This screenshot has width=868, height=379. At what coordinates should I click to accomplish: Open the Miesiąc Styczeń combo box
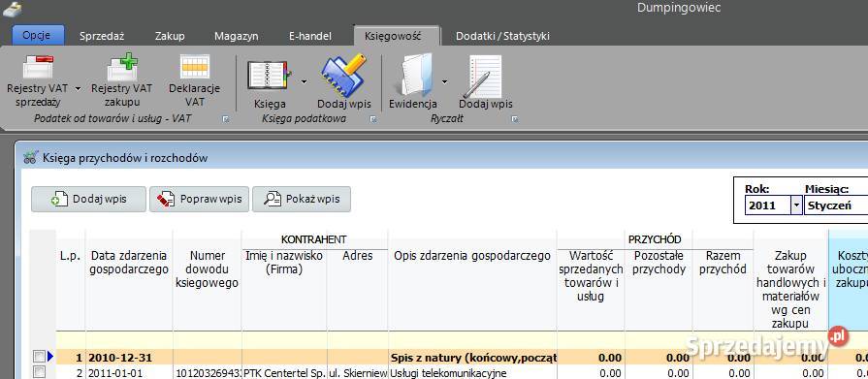835,205
